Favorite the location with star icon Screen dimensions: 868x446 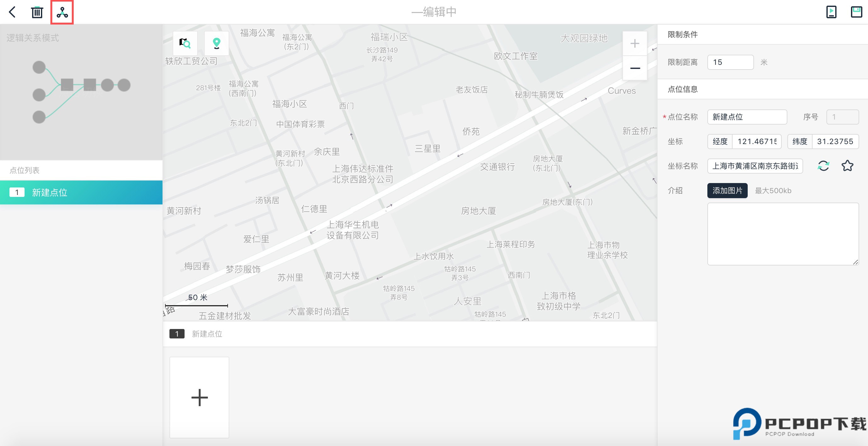pos(847,166)
